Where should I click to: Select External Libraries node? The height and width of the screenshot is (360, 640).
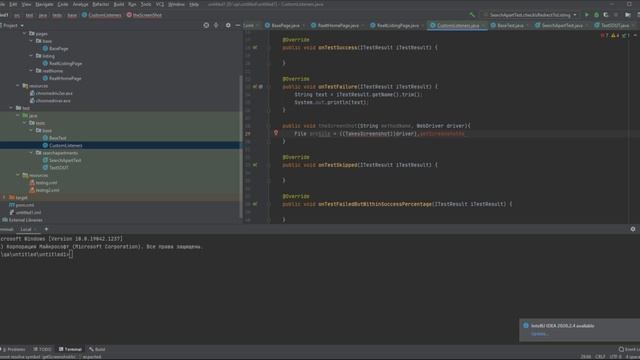[25, 220]
